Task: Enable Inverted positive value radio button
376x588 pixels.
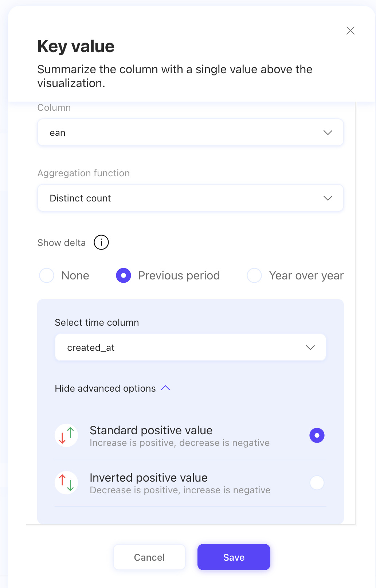Action: pyautogui.click(x=317, y=483)
